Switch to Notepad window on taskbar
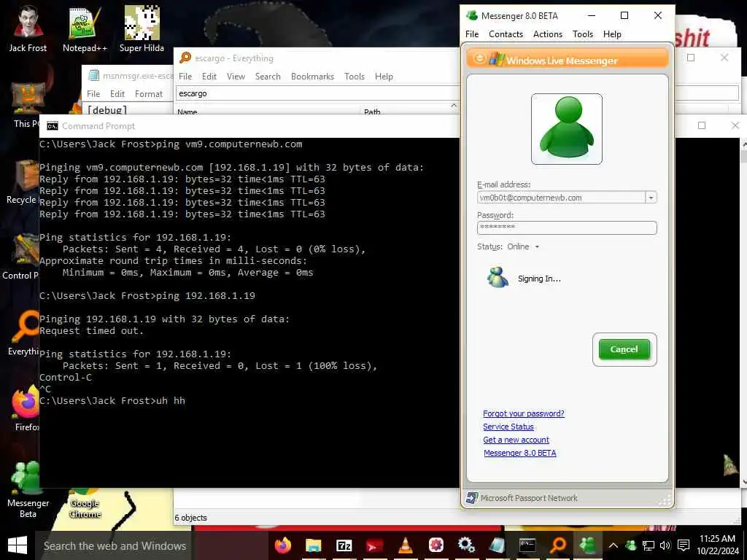The width and height of the screenshot is (747, 560). [x=496, y=545]
